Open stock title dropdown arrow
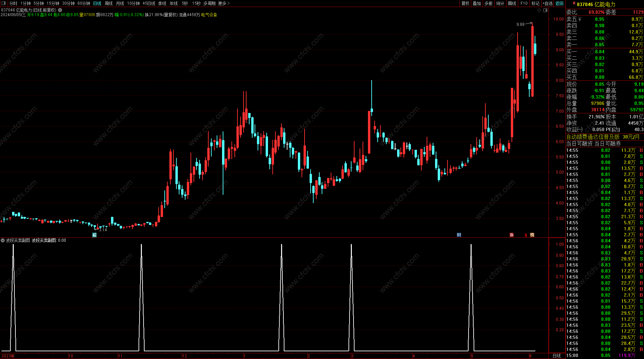 (x=60, y=10)
